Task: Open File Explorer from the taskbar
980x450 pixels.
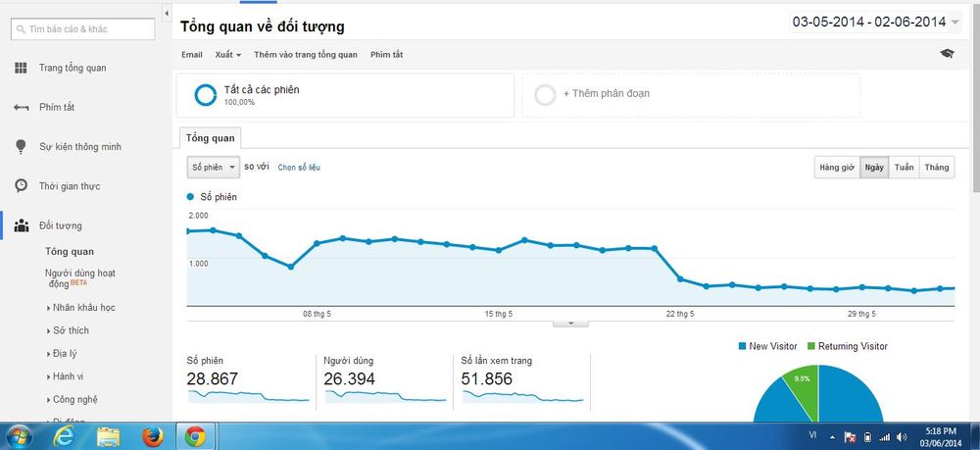Action: pyautogui.click(x=108, y=437)
